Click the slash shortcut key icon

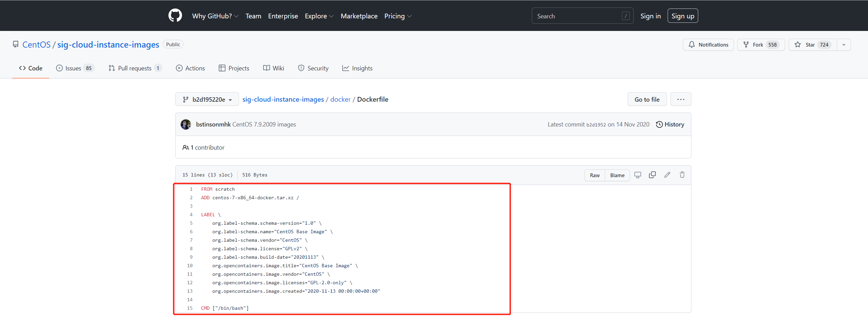click(626, 16)
